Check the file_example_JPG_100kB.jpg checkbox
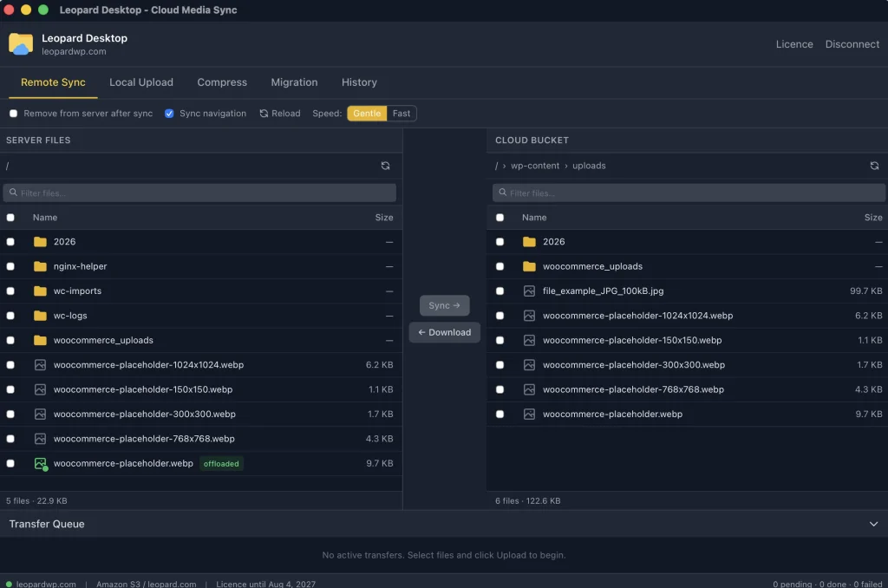 tap(499, 291)
